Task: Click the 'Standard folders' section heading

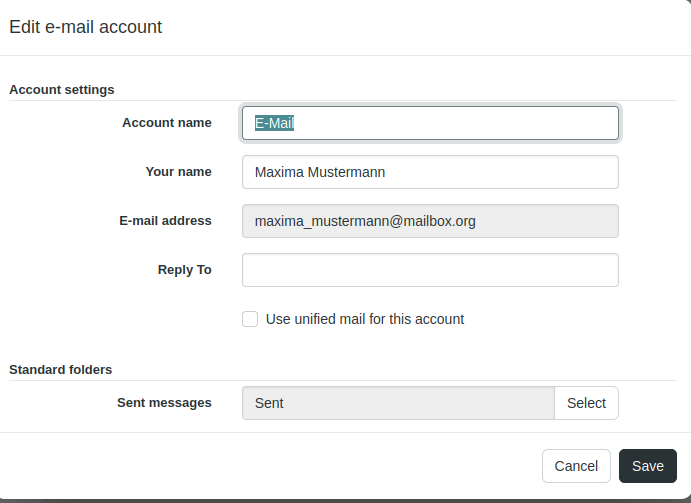Action: 60,370
